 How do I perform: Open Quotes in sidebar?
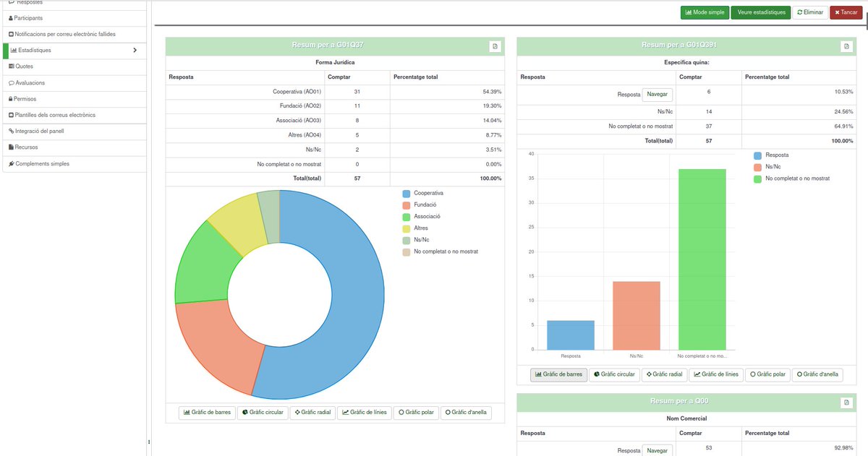click(x=75, y=66)
